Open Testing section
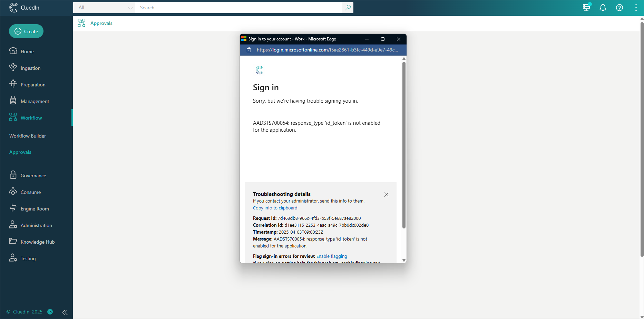 pos(28,259)
